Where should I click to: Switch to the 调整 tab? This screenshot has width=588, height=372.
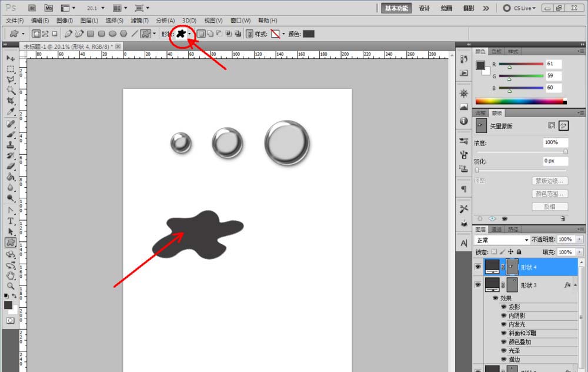[480, 113]
